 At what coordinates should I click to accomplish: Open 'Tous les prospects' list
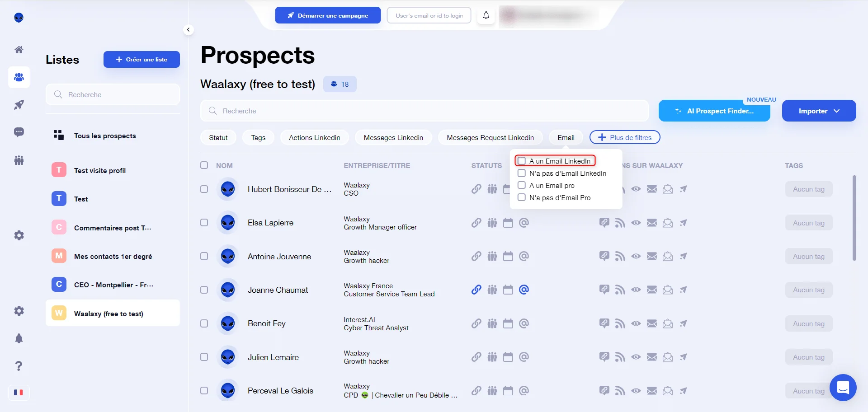click(x=113, y=136)
